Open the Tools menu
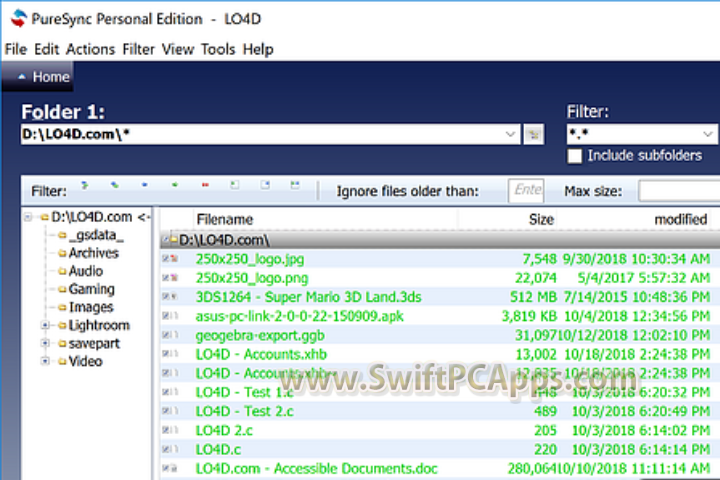Screen dimensions: 720x480 click(218, 49)
